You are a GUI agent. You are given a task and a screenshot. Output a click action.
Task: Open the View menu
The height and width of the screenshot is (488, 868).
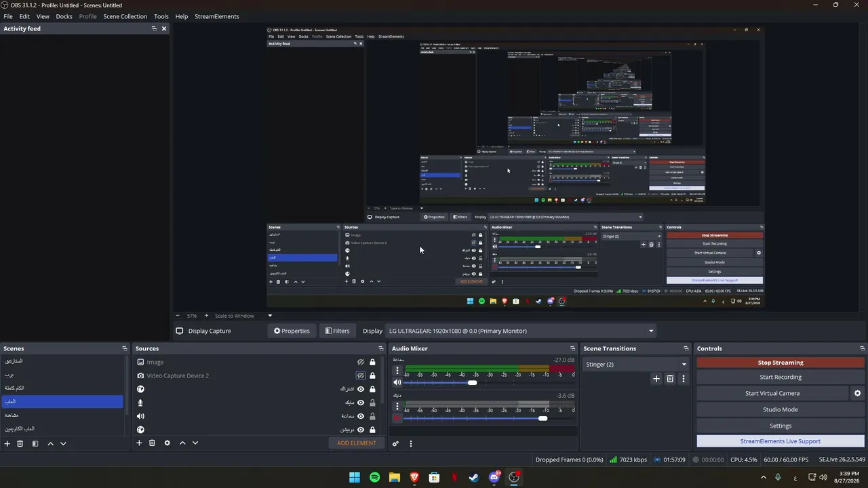click(43, 16)
